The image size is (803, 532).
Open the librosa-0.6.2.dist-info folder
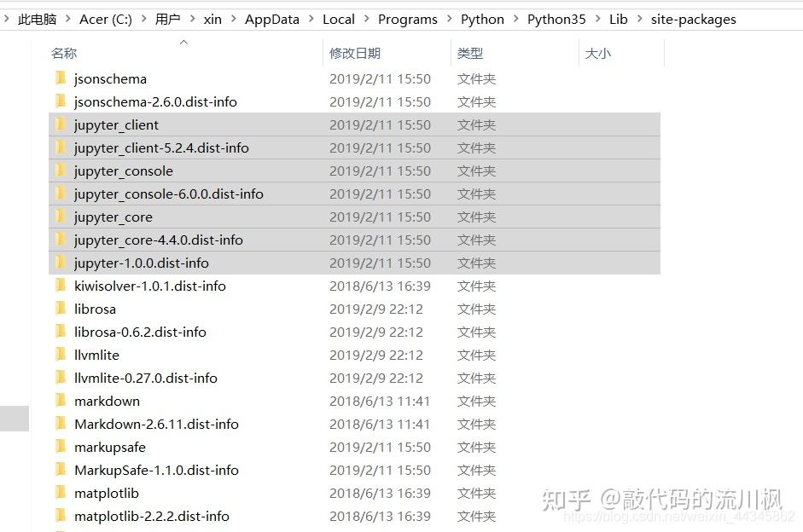140,332
